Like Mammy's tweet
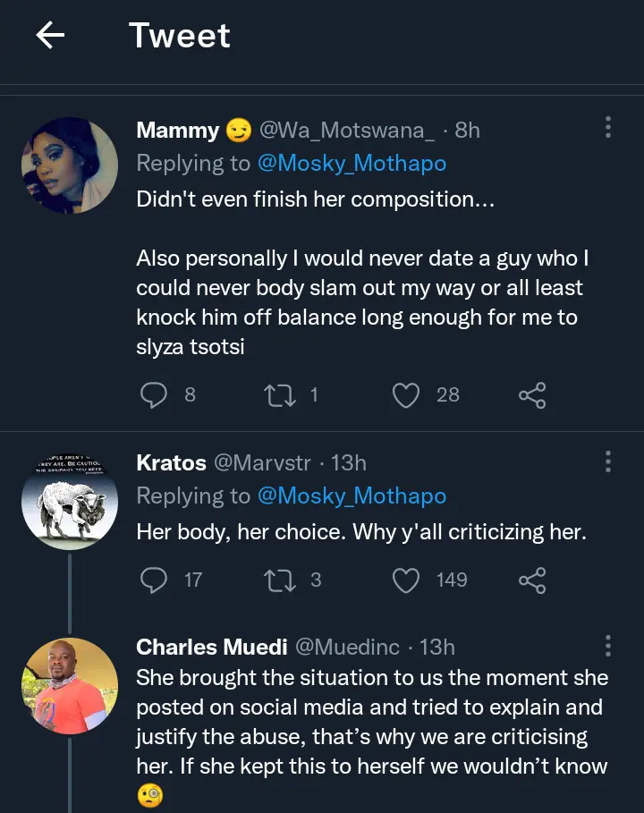The width and height of the screenshot is (644, 813). pyautogui.click(x=406, y=394)
